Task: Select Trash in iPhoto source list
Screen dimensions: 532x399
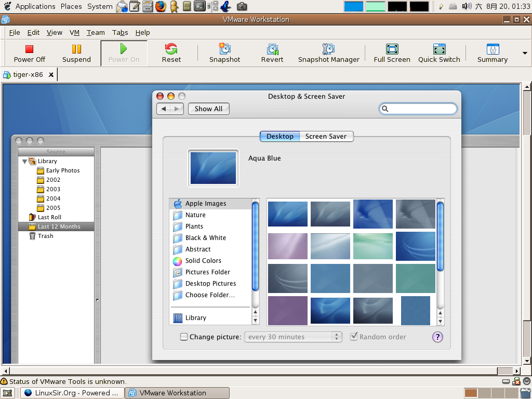Action: click(56, 236)
